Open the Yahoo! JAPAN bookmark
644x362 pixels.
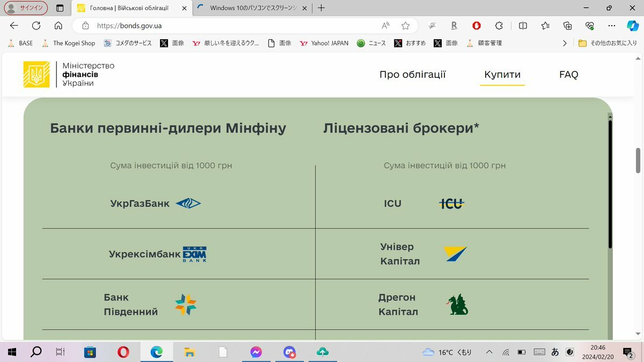(x=324, y=43)
